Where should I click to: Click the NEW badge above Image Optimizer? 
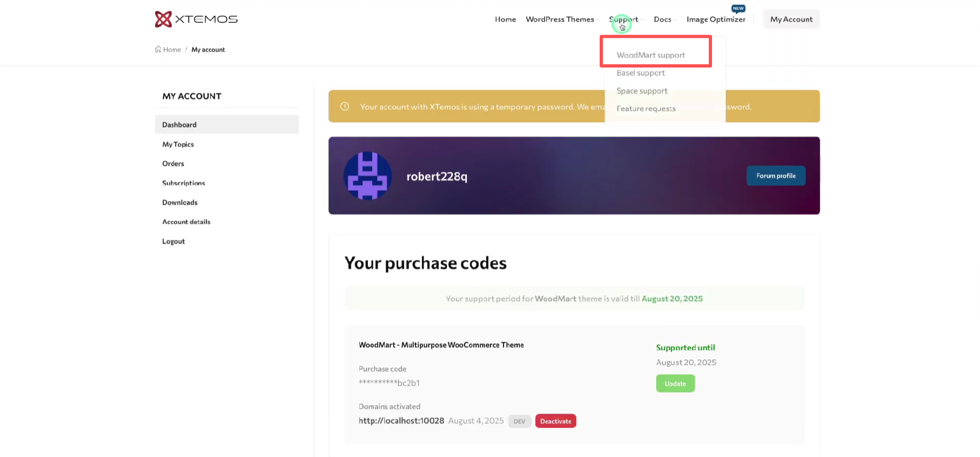(x=738, y=9)
